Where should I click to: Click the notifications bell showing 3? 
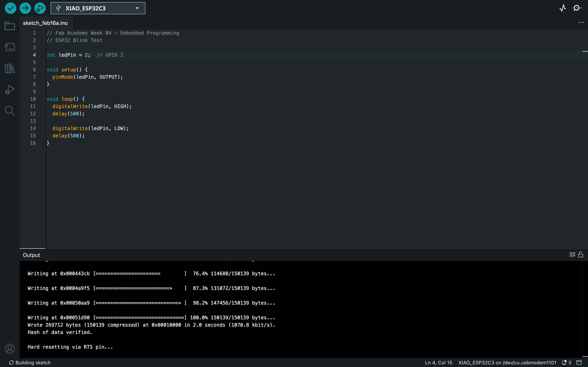coord(566,363)
